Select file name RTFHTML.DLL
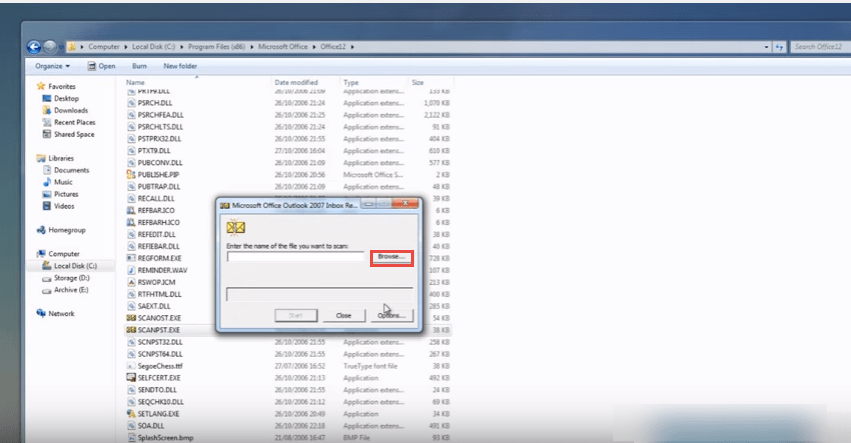 click(x=160, y=294)
